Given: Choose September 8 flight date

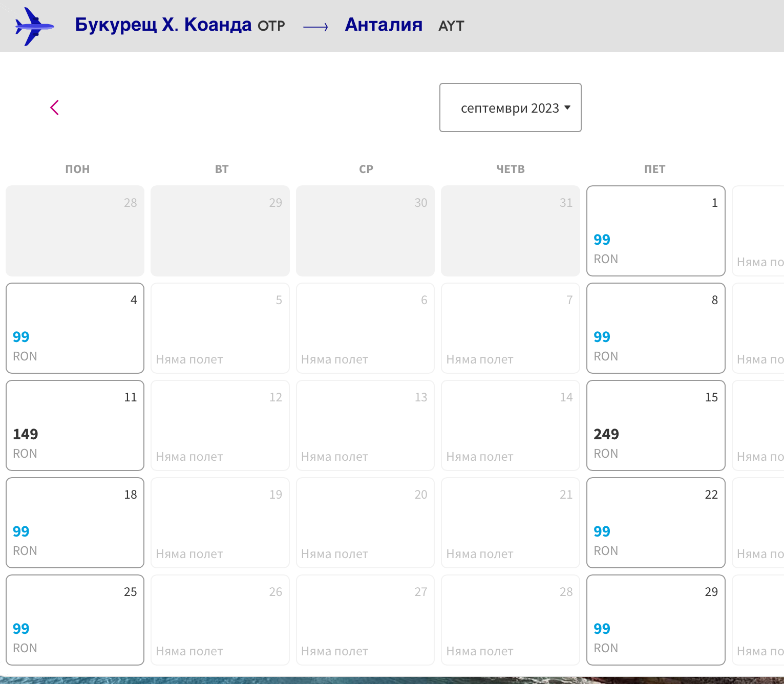Looking at the screenshot, I should (655, 328).
